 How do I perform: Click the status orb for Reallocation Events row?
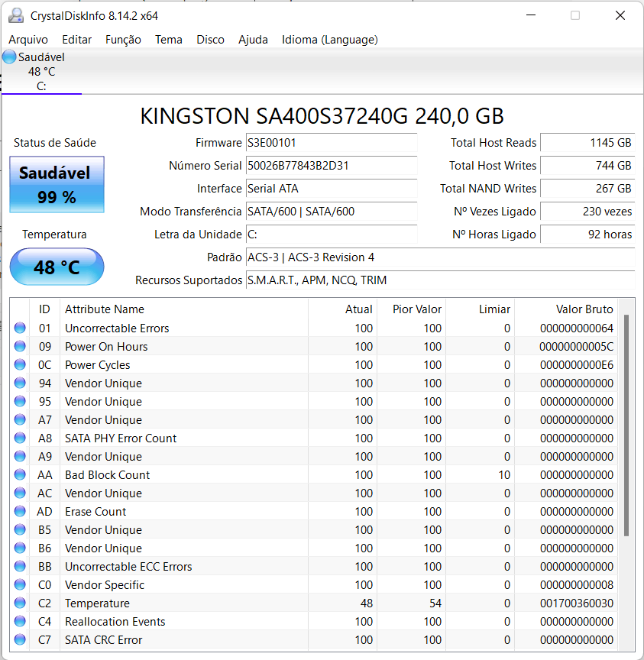click(x=20, y=621)
